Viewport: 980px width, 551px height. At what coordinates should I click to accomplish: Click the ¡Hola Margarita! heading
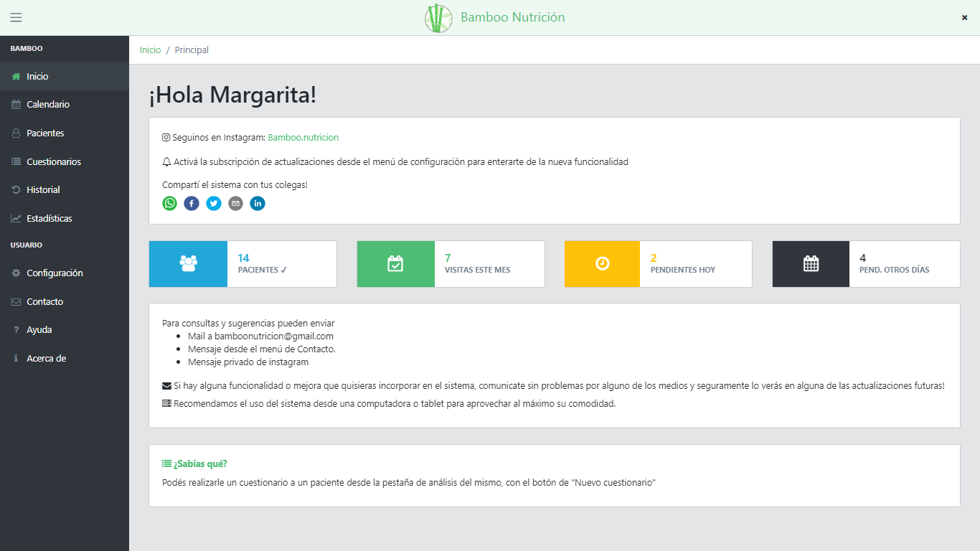(232, 95)
